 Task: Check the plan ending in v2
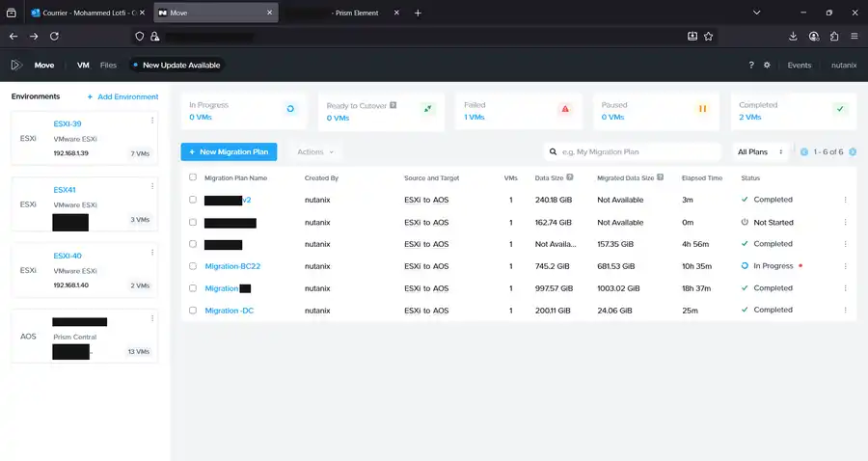point(193,200)
